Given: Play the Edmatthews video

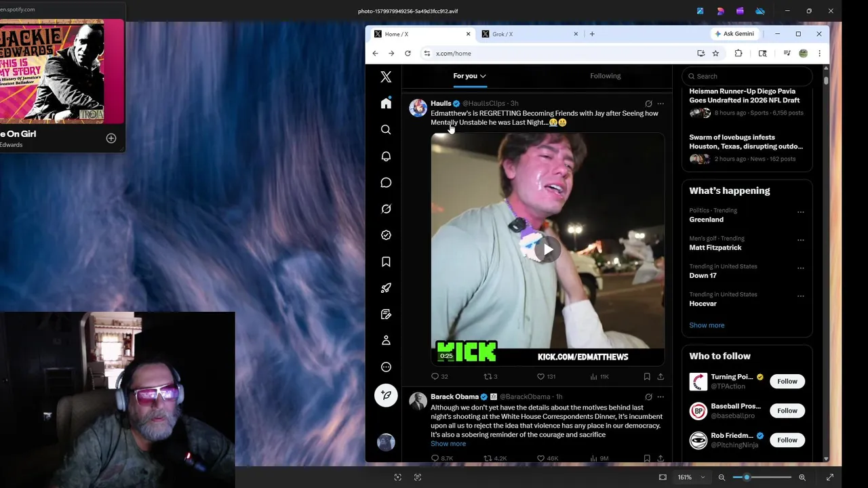Looking at the screenshot, I should 548,249.
